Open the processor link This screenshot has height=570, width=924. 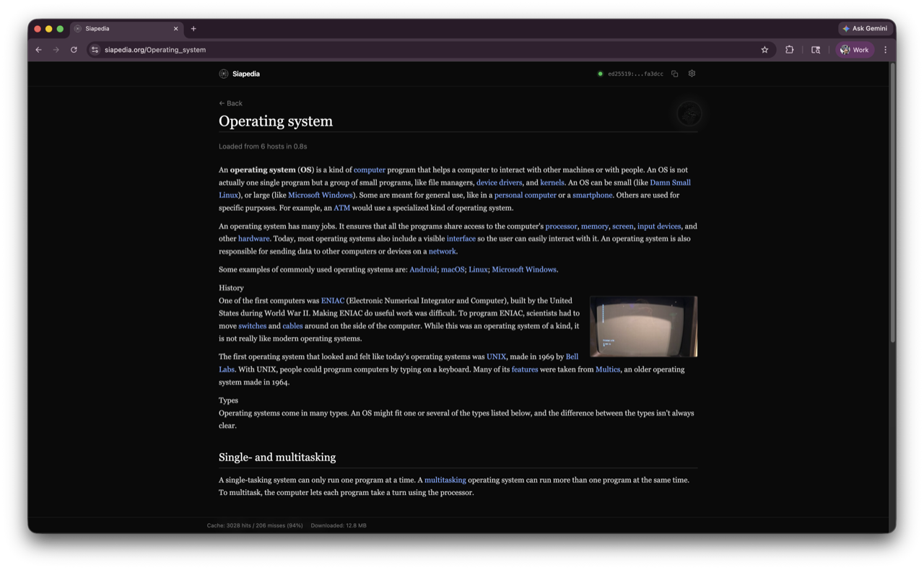[x=561, y=227]
